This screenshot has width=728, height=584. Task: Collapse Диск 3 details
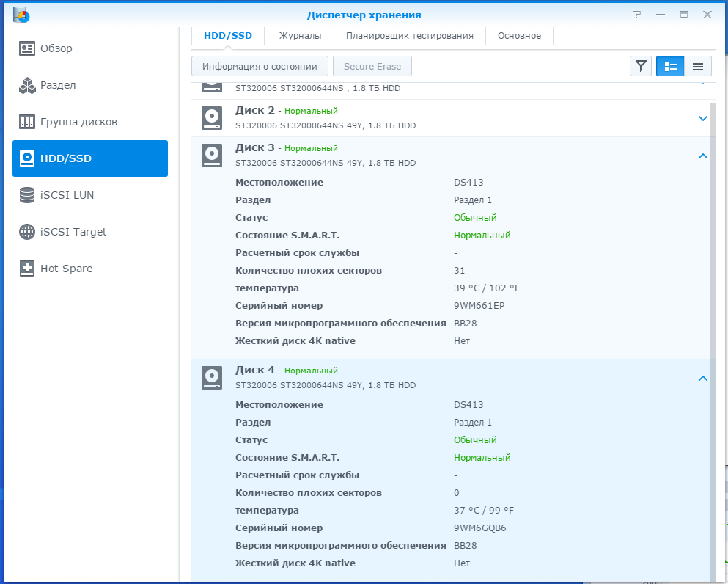tap(703, 156)
